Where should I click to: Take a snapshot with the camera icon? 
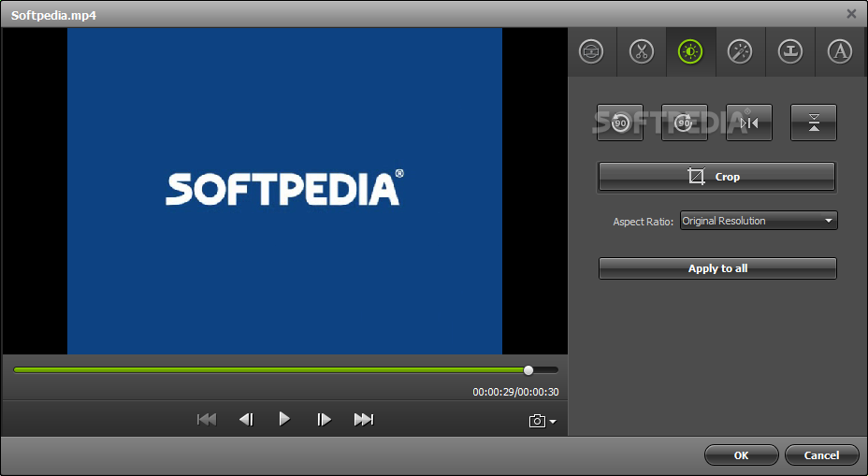point(537,421)
